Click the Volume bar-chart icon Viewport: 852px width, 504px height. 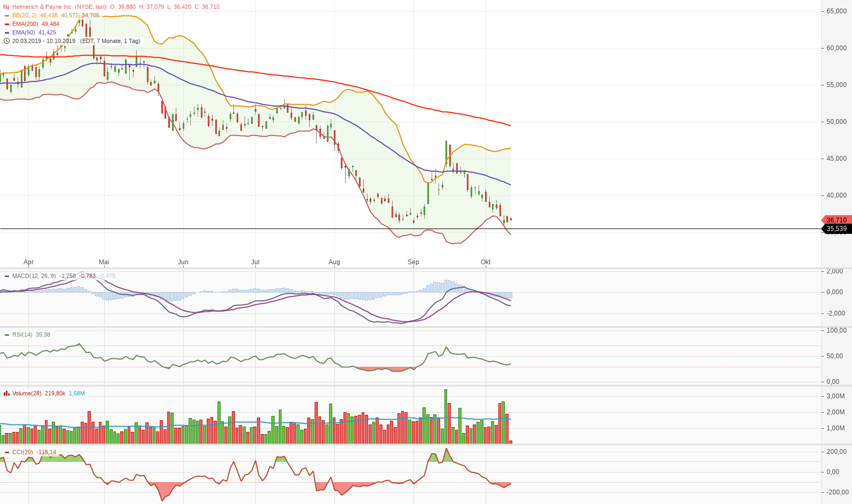[x=6, y=393]
